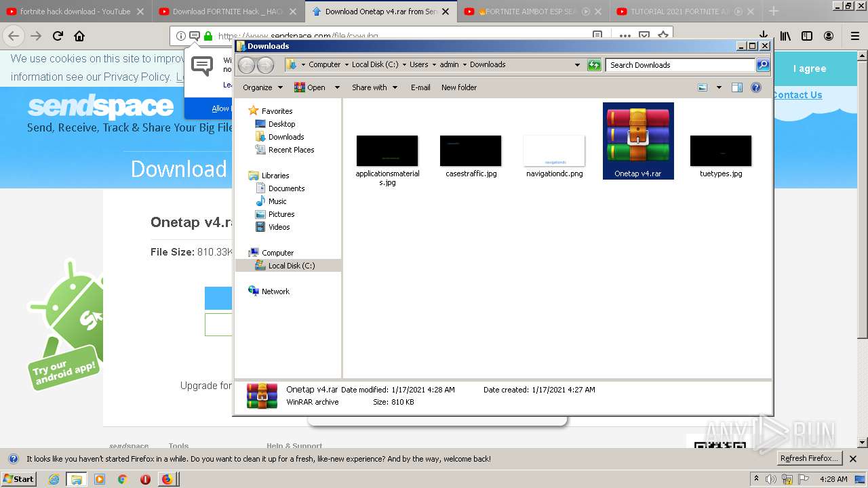Click the change view icon

pos(703,87)
